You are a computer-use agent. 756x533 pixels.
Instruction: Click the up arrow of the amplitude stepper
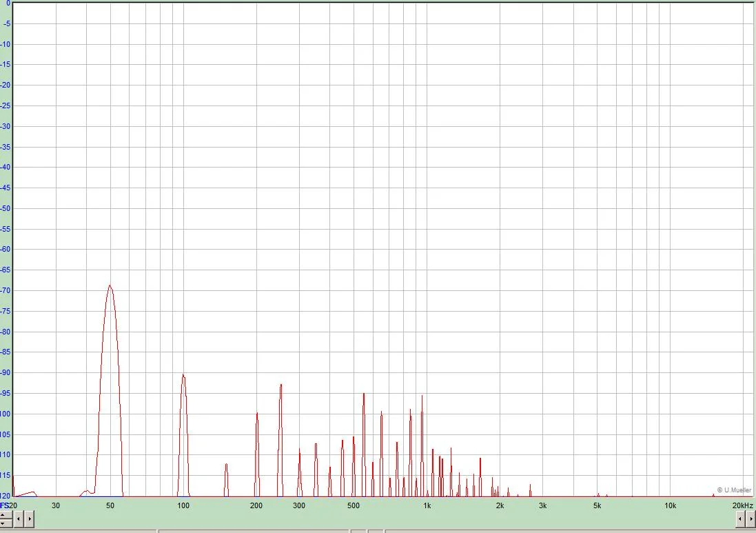[x=2, y=515]
